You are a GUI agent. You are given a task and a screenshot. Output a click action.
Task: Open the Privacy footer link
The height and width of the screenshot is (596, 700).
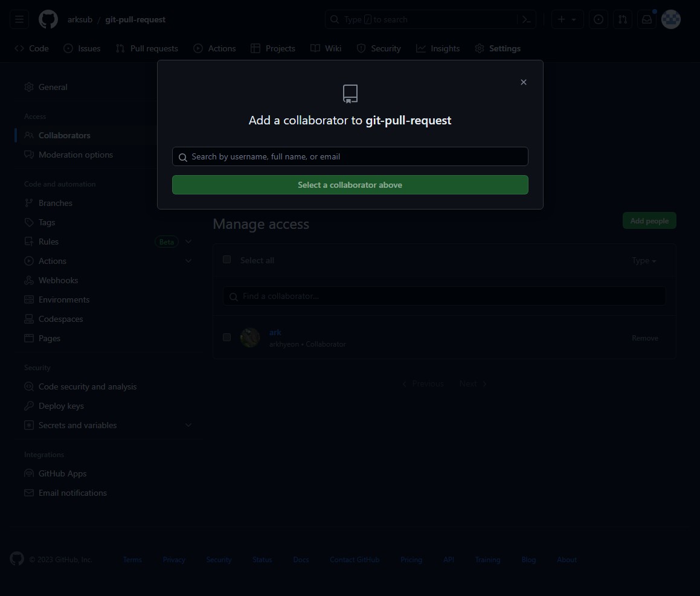tap(174, 559)
